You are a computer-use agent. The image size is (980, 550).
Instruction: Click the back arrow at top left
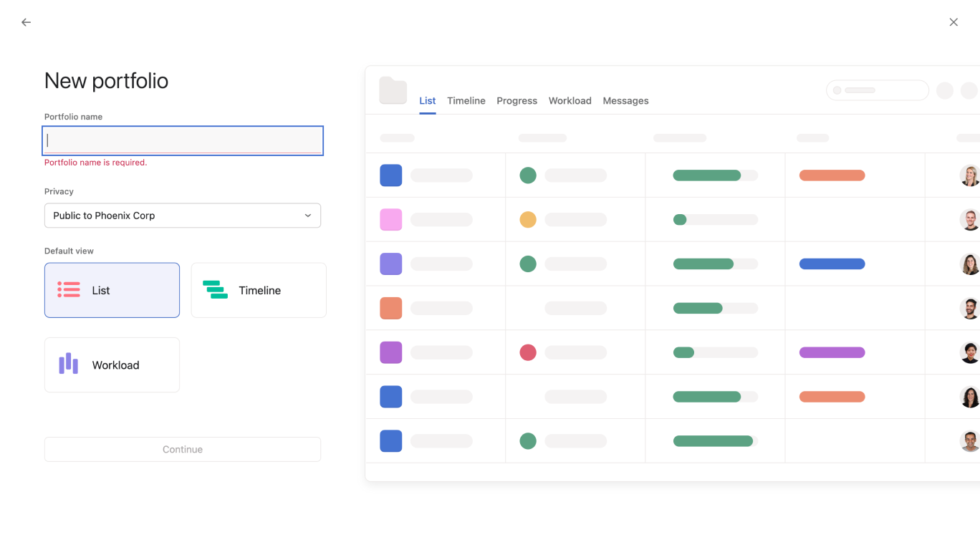(26, 21)
